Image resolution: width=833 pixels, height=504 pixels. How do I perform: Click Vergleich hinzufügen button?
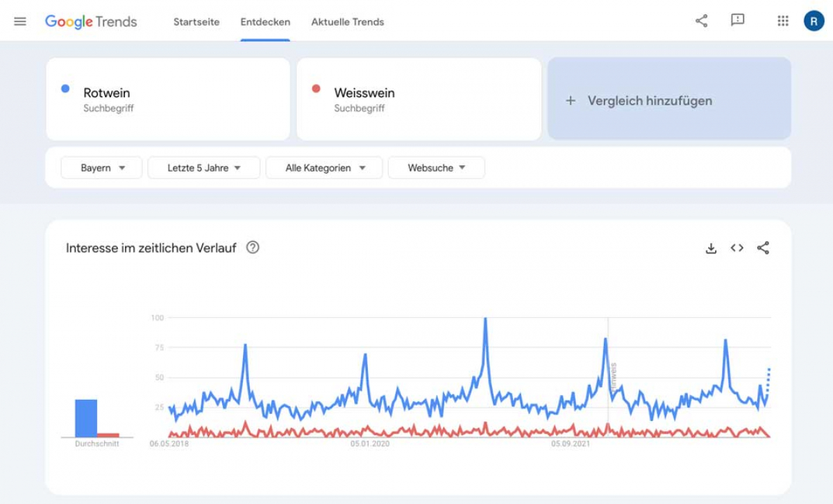[669, 100]
